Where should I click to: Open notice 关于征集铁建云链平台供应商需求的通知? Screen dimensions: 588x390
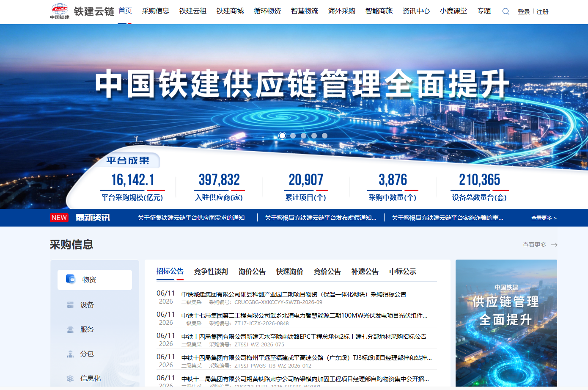[x=191, y=218]
